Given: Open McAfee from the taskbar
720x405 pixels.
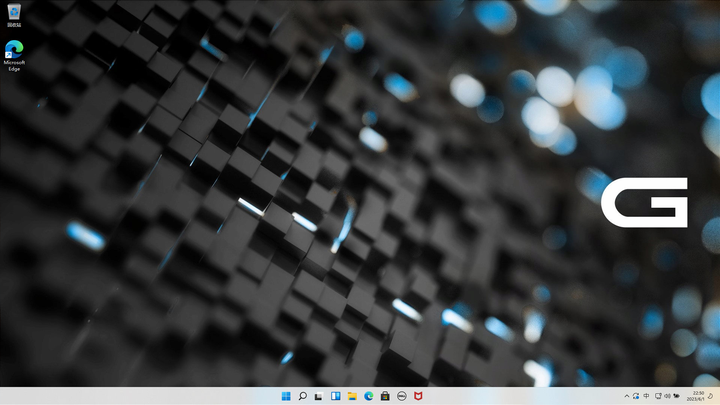Looking at the screenshot, I should [x=417, y=396].
